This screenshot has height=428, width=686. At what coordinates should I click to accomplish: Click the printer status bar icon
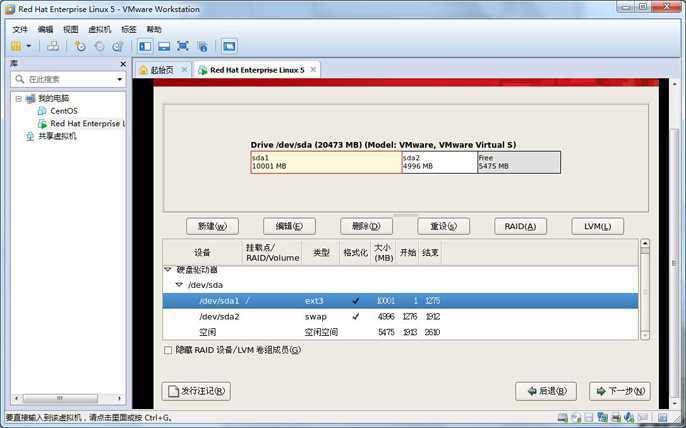(x=616, y=418)
